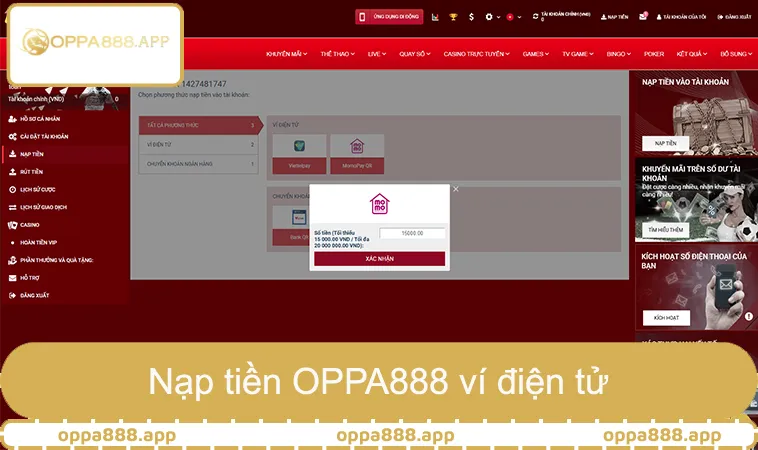Click the gift icon for PHẦN THƯỞNG VÀ QUÀ TẶNG
This screenshot has width=758, height=450.
coord(13,260)
